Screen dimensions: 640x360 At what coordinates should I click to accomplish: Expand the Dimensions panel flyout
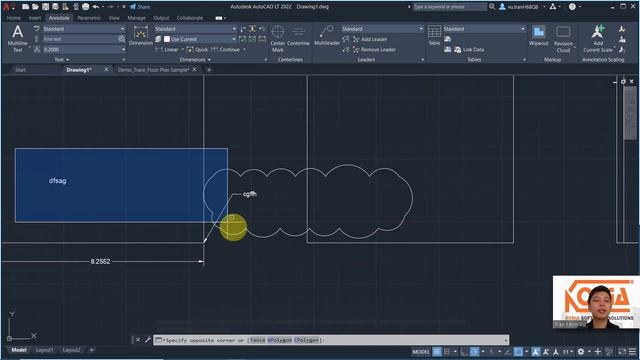coord(196,60)
